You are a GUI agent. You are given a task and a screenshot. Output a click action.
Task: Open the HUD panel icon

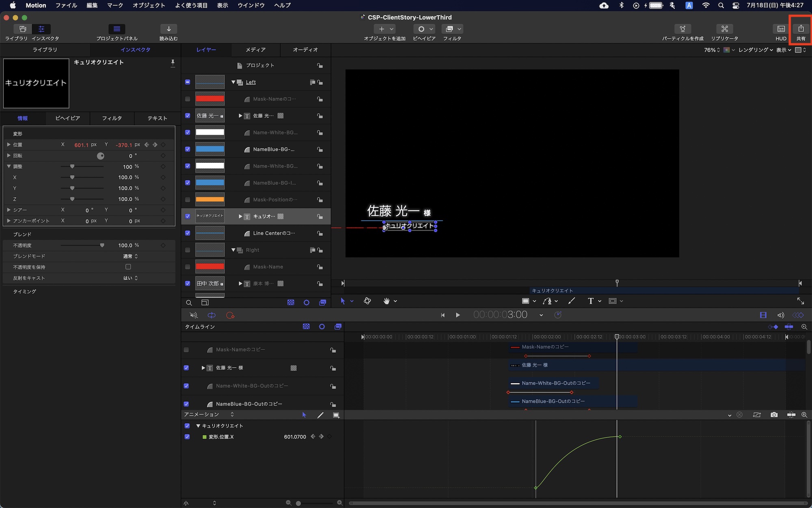(781, 29)
